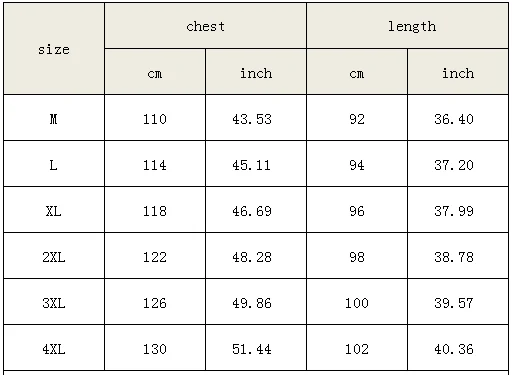Click chest value 118 for XL

point(155,210)
